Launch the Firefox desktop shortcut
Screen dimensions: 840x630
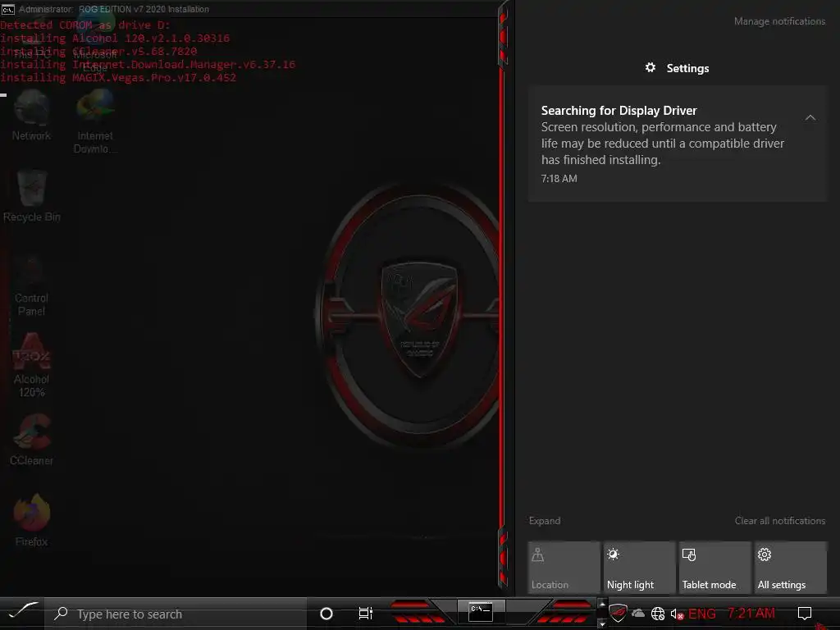point(32,521)
